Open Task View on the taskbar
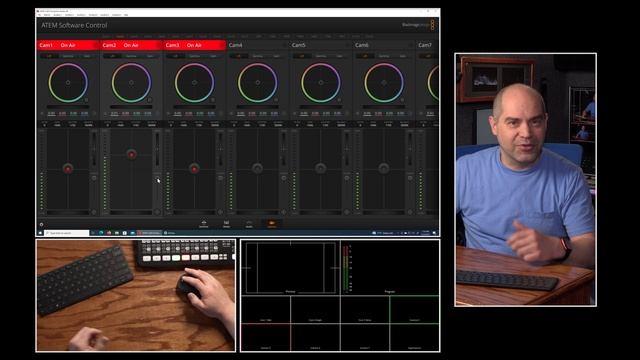This screenshot has height=360, width=640. coord(93,233)
